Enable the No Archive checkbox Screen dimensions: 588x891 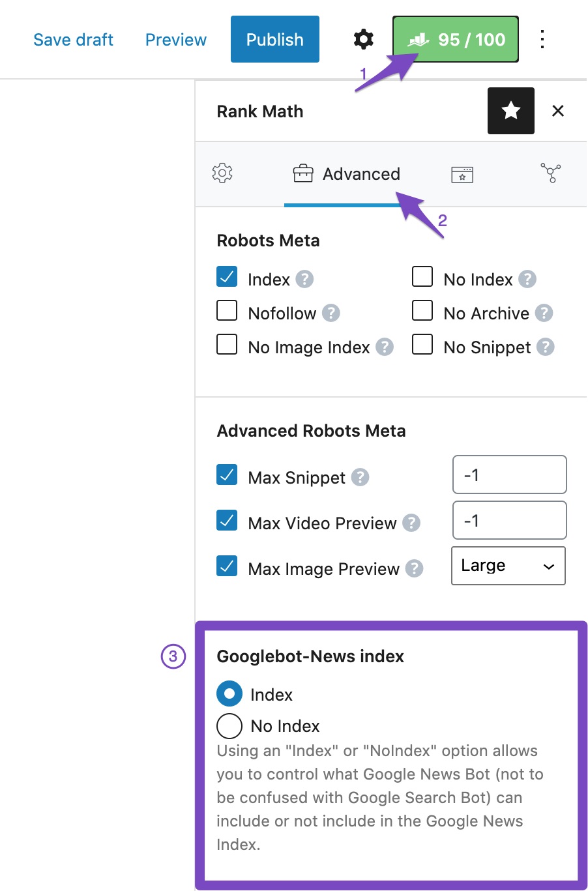422,311
